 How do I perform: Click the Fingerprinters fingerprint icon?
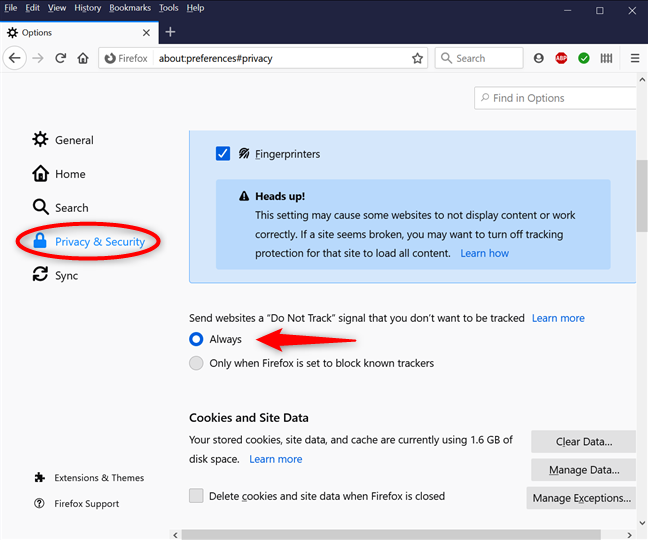click(x=244, y=154)
